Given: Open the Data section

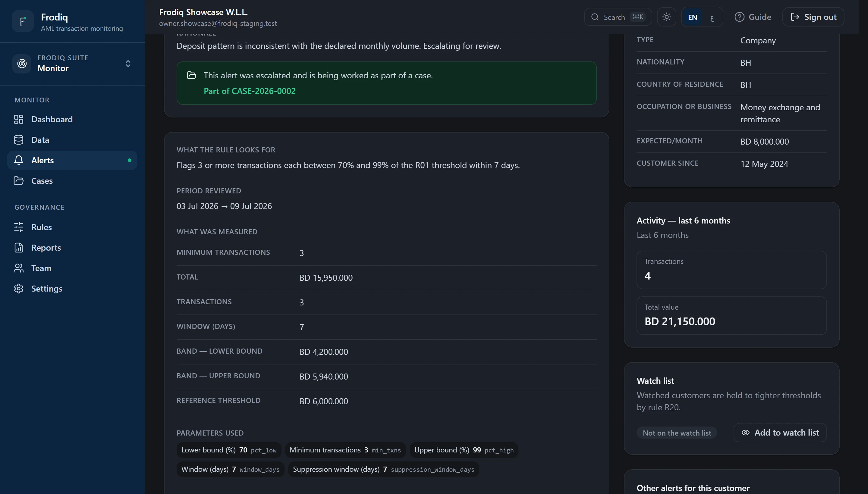Looking at the screenshot, I should pyautogui.click(x=72, y=140).
